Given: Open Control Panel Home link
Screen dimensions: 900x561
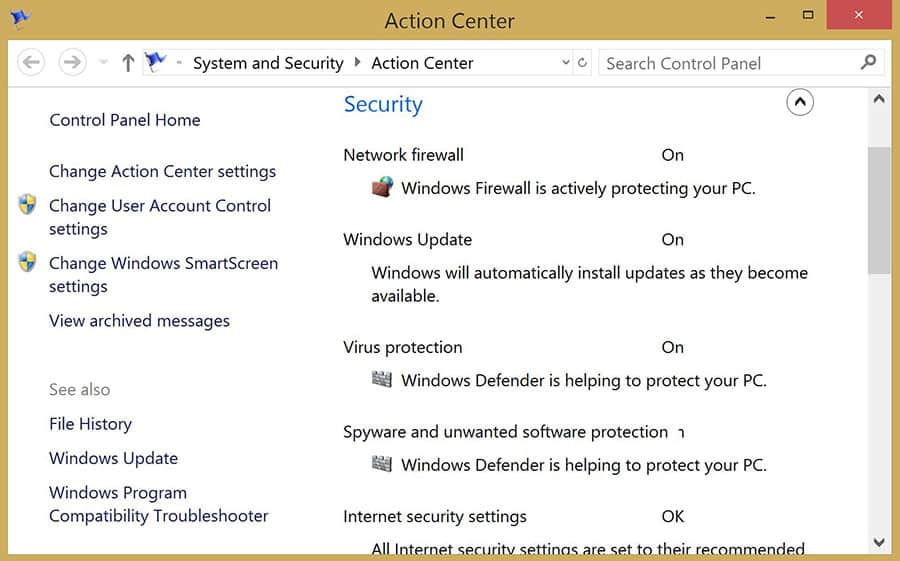Looking at the screenshot, I should pyautogui.click(x=125, y=120).
